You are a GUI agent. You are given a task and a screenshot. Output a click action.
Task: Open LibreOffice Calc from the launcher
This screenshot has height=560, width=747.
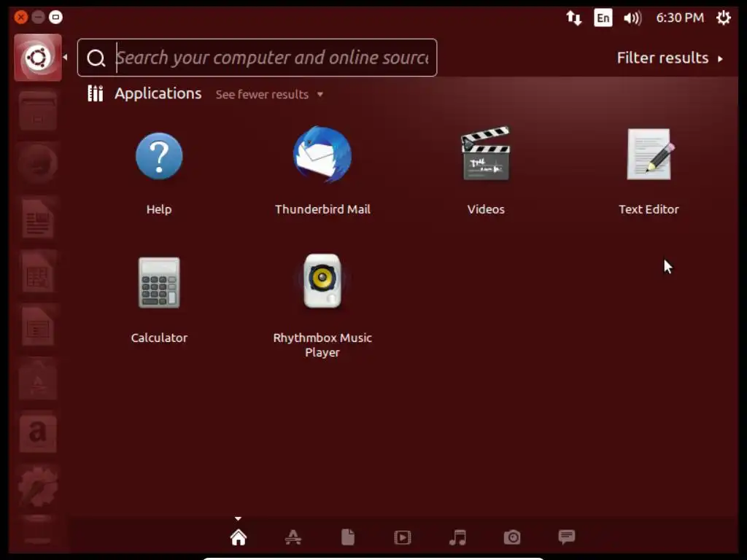pos(38,273)
